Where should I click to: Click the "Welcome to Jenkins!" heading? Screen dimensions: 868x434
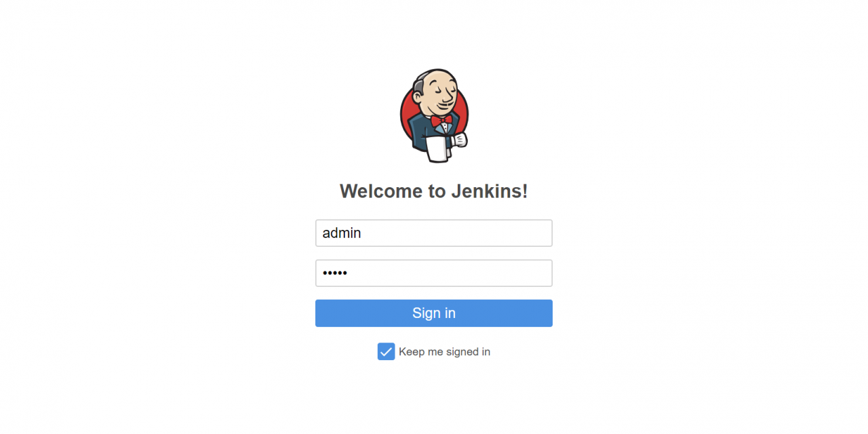click(434, 191)
